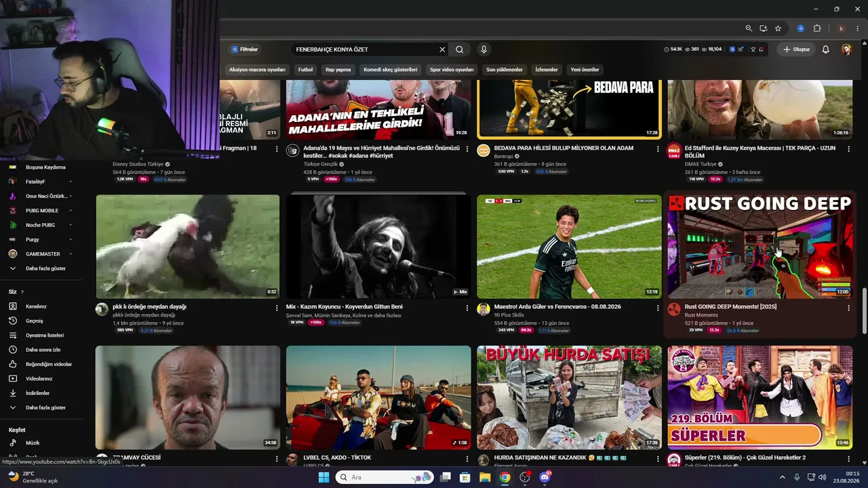The height and width of the screenshot is (488, 868).
Task: Select Spor video oyunları chip
Action: (x=452, y=70)
